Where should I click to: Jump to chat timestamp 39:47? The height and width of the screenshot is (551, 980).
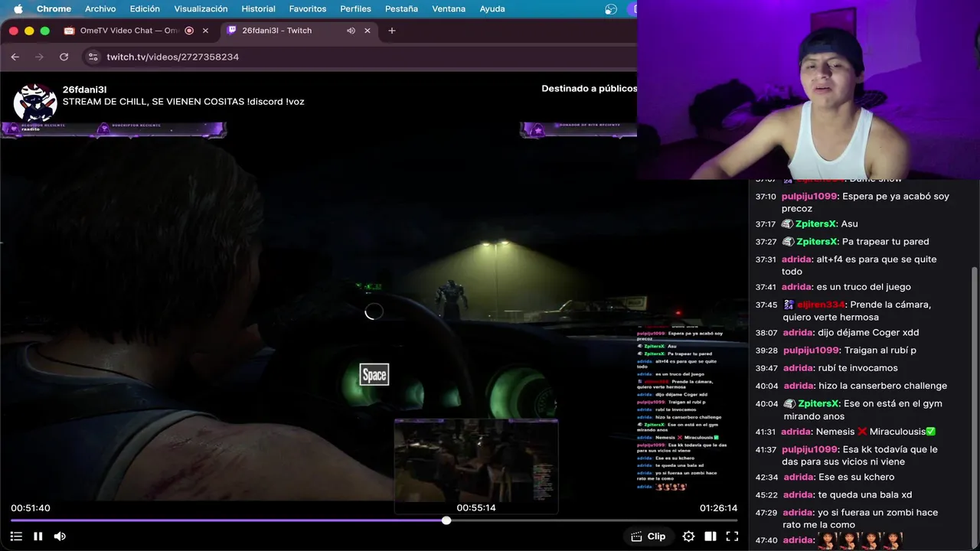(x=766, y=368)
